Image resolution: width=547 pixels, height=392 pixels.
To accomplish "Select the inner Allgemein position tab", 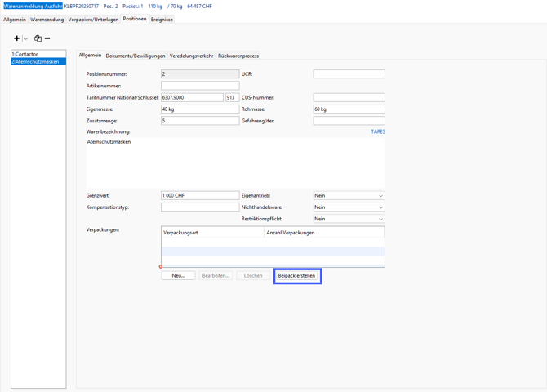I will [x=90, y=56].
